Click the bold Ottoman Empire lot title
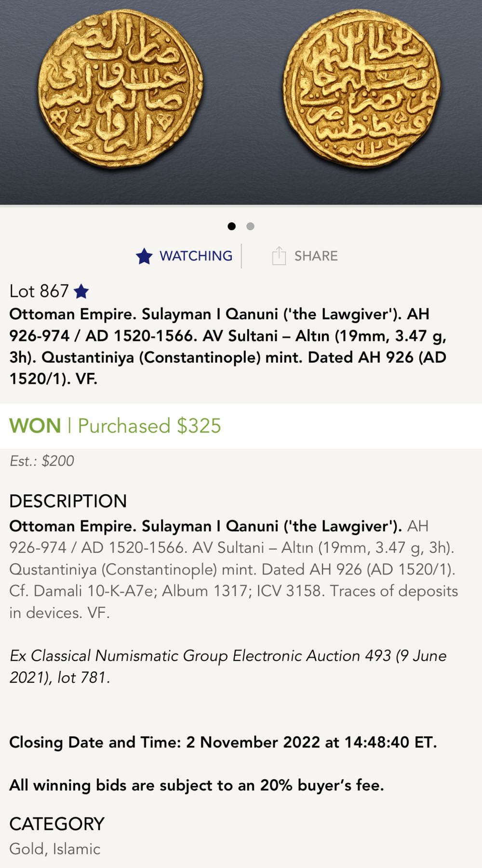Image resolution: width=482 pixels, height=868 pixels. point(228,346)
